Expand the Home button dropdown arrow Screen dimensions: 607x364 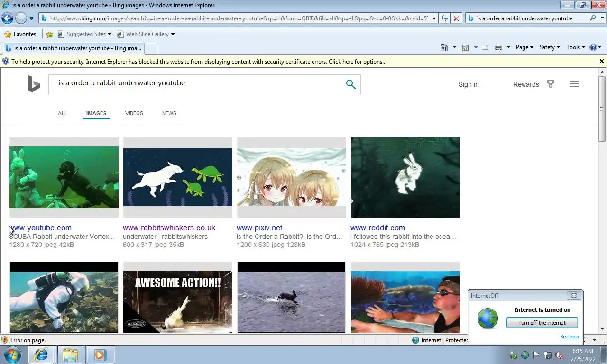(454, 47)
